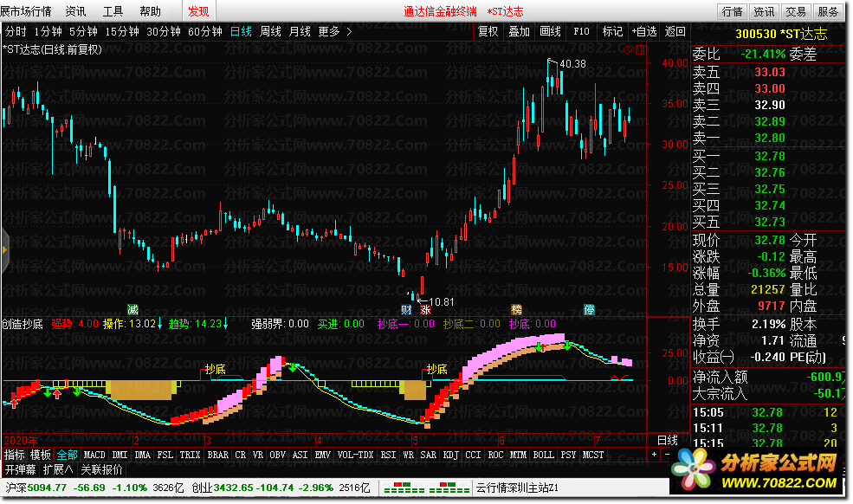Select the 模板 template tab
The image size is (853, 504).
click(40, 455)
